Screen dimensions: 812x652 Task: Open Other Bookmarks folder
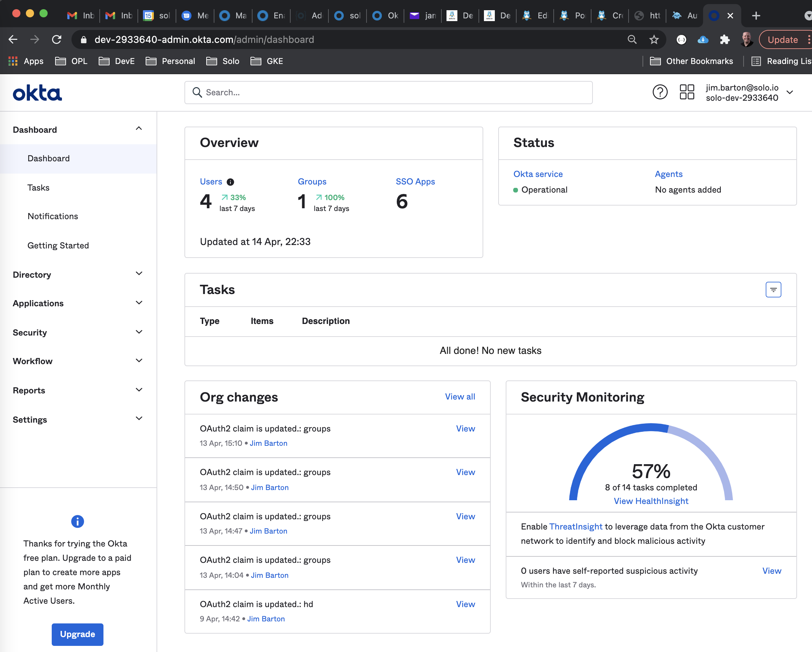coord(692,61)
